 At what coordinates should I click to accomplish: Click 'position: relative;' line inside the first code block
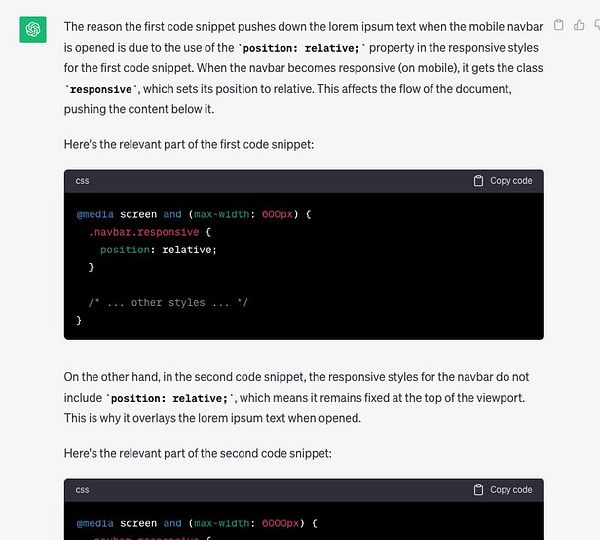(158, 250)
